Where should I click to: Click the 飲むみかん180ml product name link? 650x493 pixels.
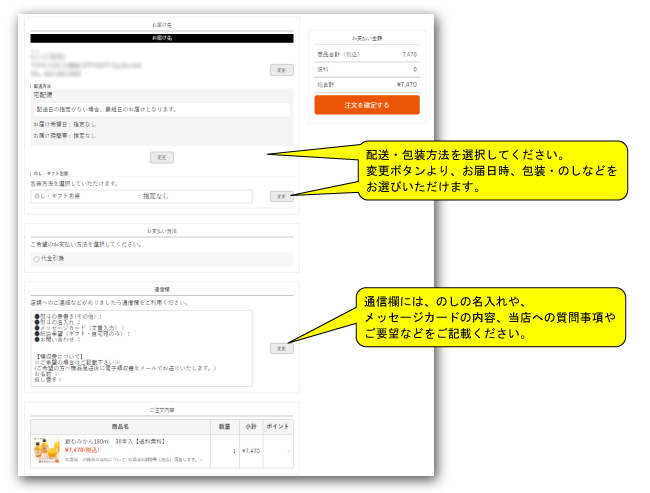(112, 441)
